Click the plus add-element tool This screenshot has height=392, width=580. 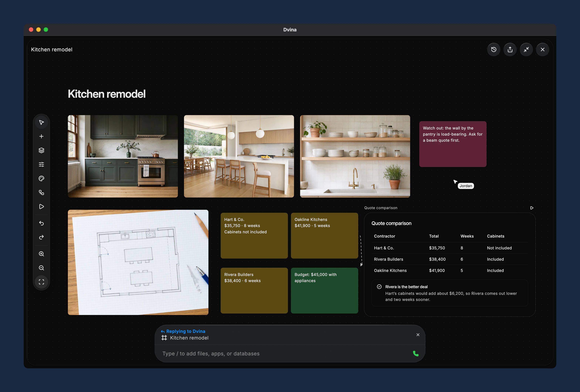(41, 136)
